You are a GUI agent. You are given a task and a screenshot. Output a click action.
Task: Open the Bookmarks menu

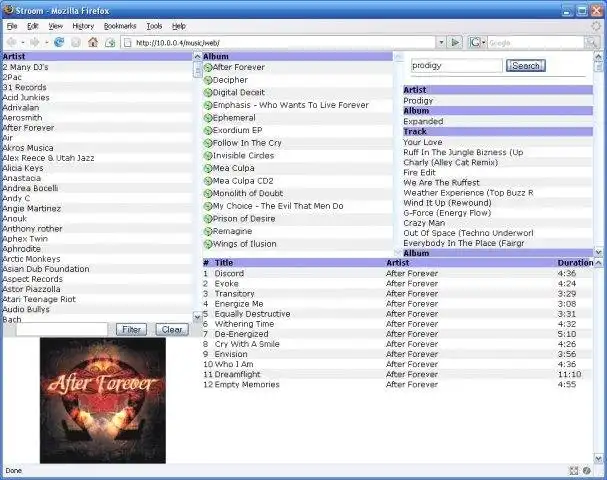pos(120,26)
